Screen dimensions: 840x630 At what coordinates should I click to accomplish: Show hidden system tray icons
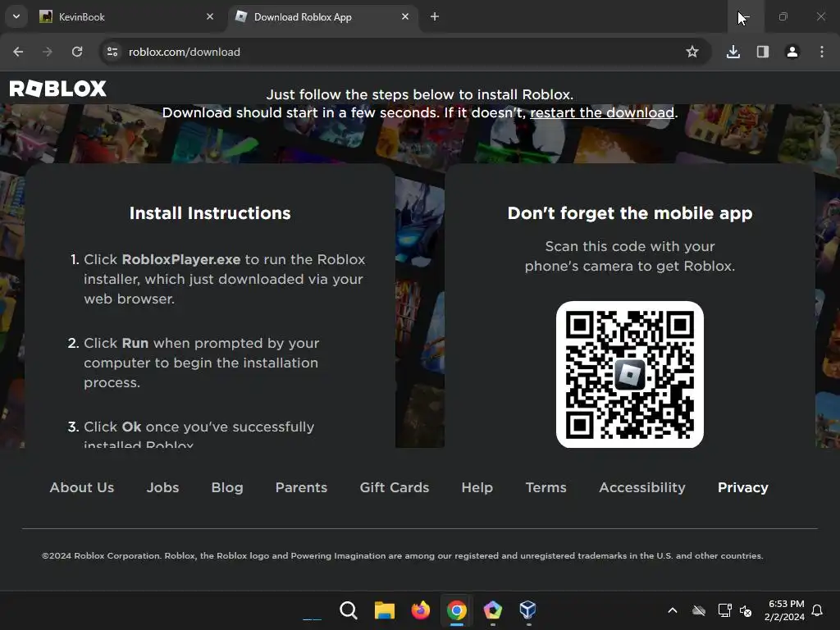[673, 610]
